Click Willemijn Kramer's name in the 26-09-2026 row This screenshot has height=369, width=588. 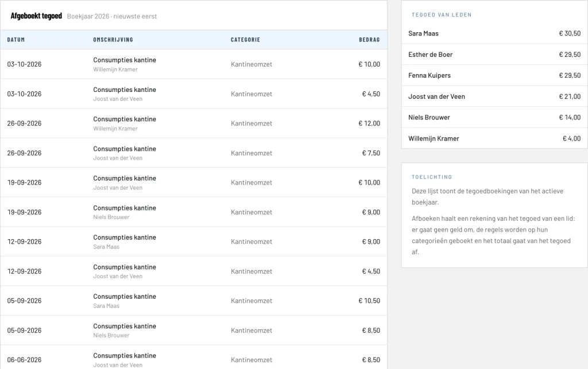pos(115,129)
